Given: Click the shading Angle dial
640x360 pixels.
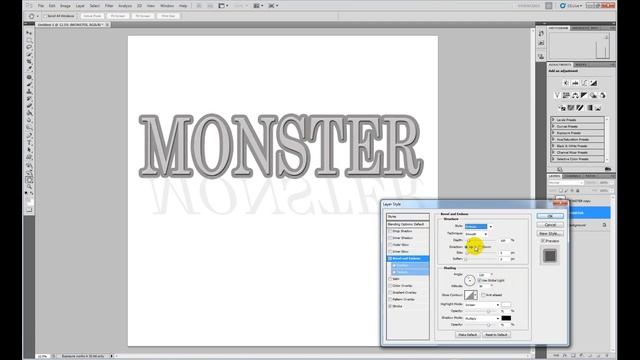Looking at the screenshot, I should tap(470, 280).
